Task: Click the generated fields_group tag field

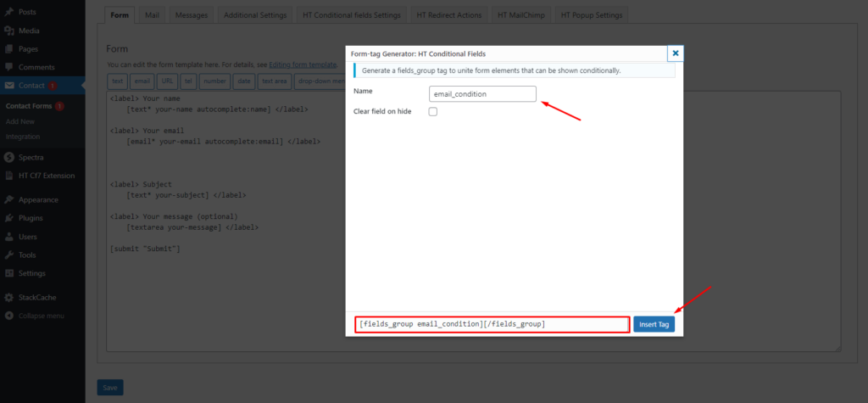Action: tap(492, 325)
